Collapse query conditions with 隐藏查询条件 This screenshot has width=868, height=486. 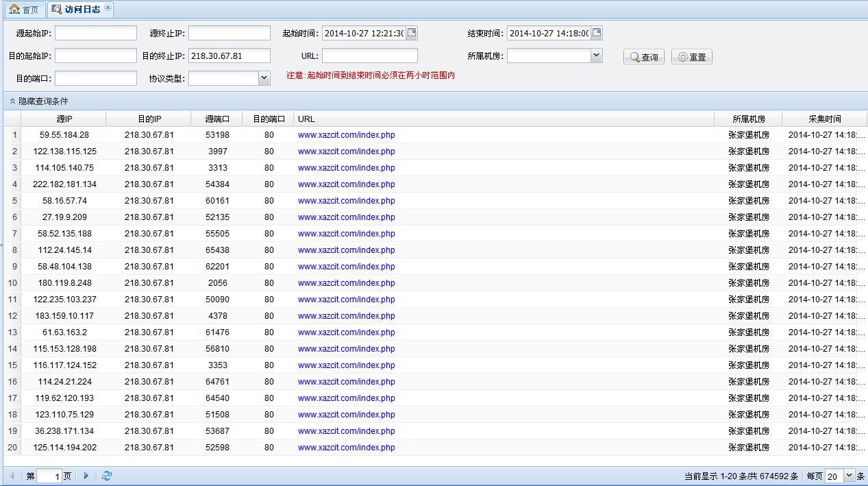click(39, 101)
